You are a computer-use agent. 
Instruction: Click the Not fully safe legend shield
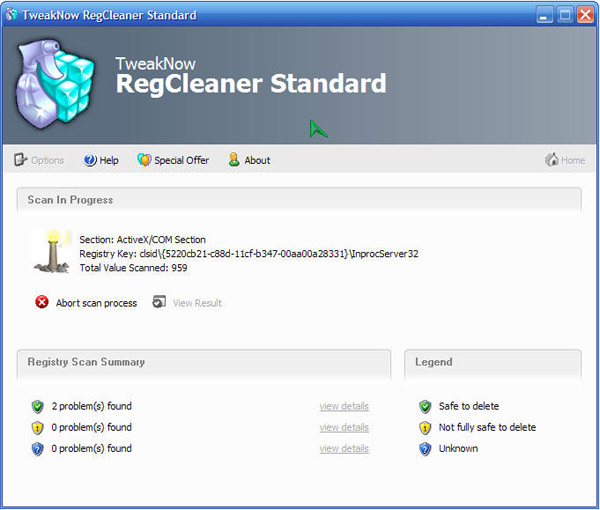point(425,428)
